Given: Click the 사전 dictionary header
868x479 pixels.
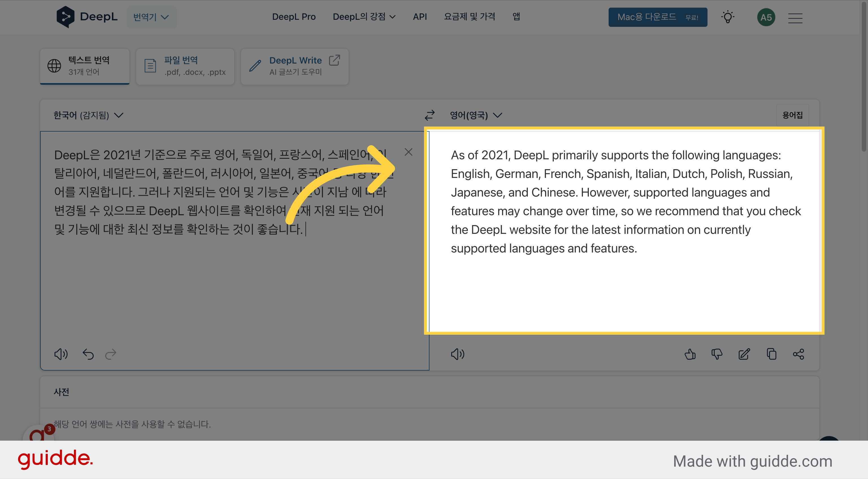Looking at the screenshot, I should pos(61,392).
